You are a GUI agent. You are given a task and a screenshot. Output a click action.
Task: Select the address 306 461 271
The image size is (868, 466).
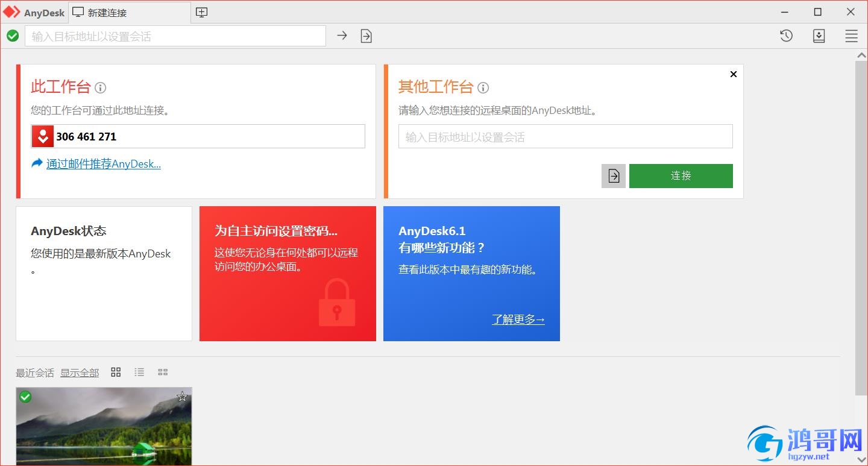coord(86,137)
